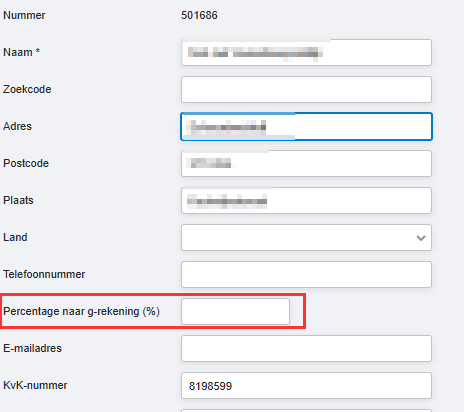Click the Postcode label

coord(26,163)
